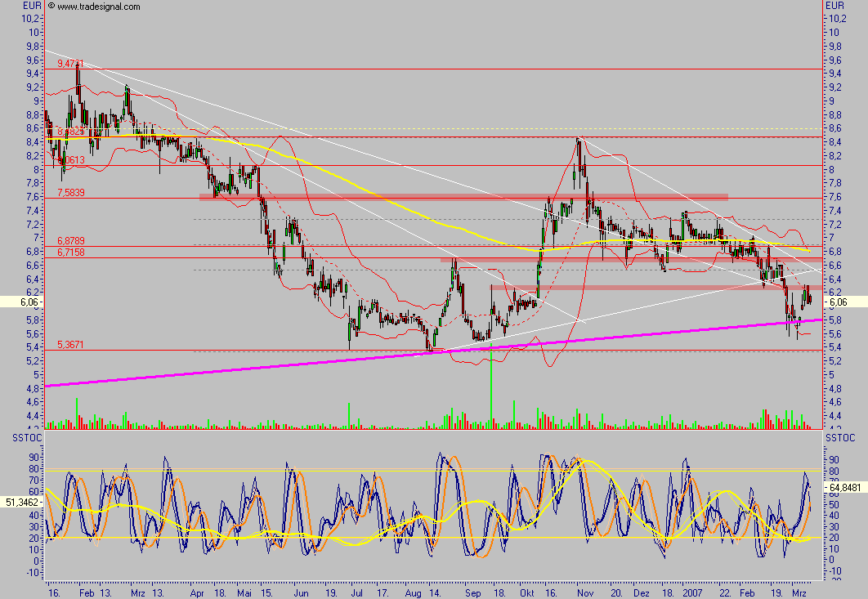Select the 2007 marker on date axis
This screenshot has height=599, width=868.
[x=693, y=591]
